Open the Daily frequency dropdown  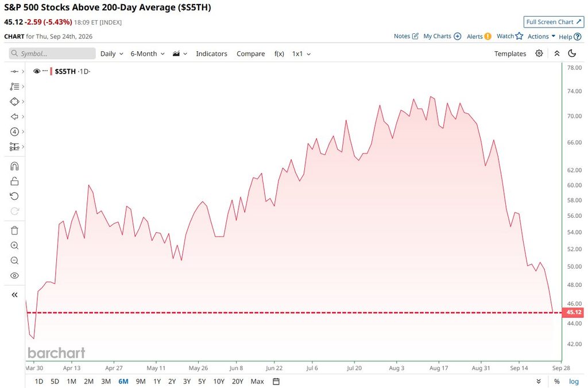coord(112,53)
